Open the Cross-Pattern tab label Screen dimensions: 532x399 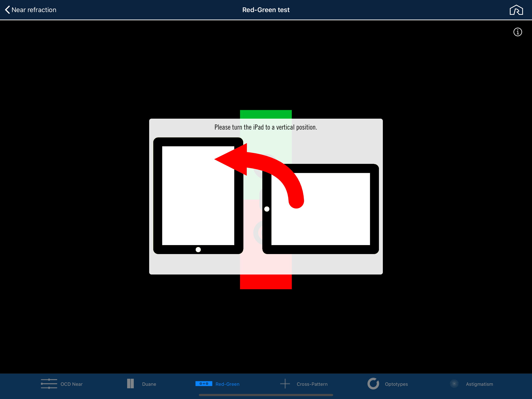tap(312, 384)
